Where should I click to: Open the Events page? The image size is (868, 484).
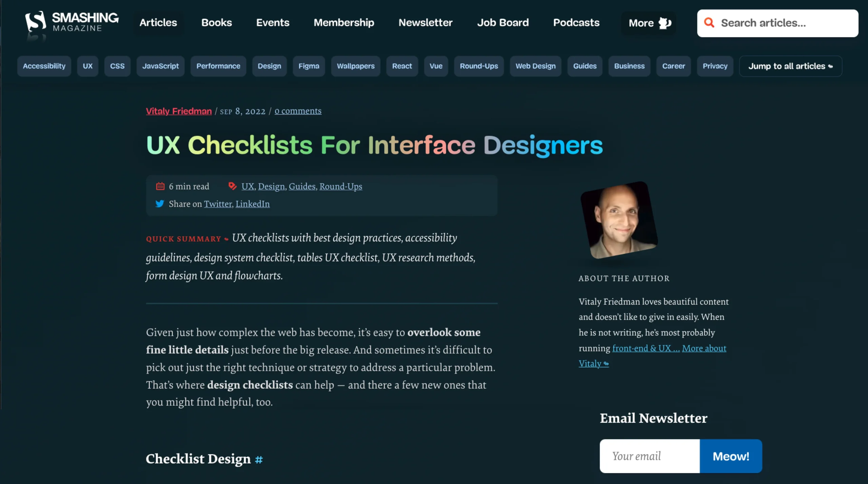pos(273,22)
